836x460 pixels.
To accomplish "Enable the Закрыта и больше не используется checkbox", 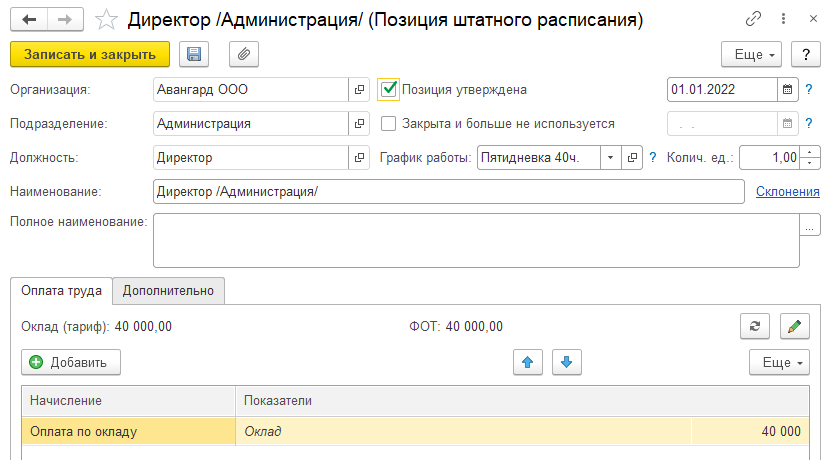I will click(390, 124).
